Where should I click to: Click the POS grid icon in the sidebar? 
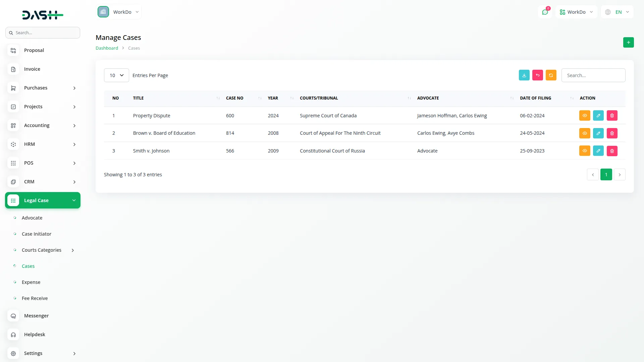point(13,163)
